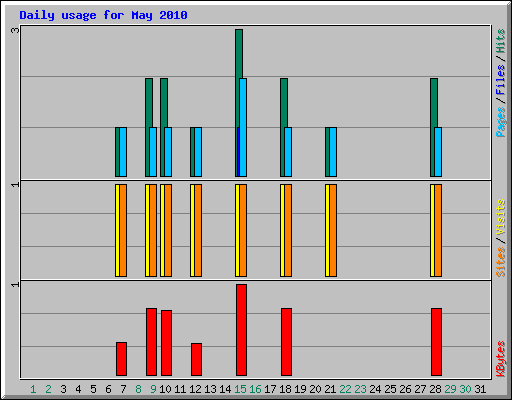
Task: Click the 'Files' legend label
Action: pyautogui.click(x=500, y=80)
